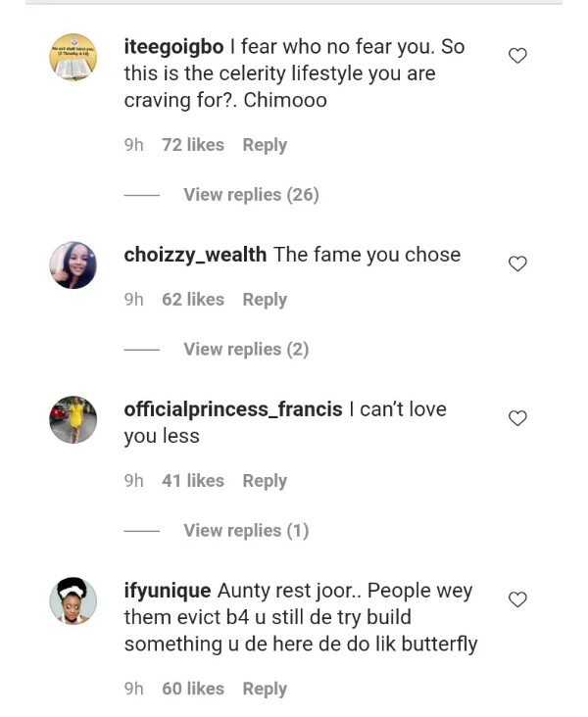Like iteegoigbo's comment with the heart
Screen dimensions: 588x717
click(x=517, y=57)
